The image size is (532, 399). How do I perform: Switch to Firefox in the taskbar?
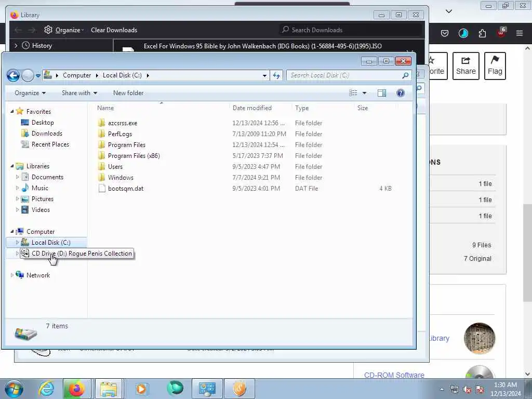pyautogui.click(x=77, y=389)
